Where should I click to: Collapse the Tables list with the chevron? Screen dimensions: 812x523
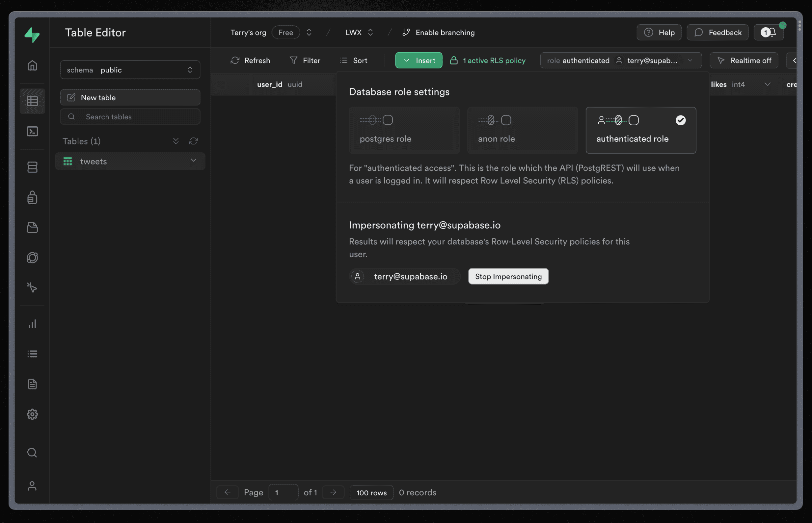click(176, 141)
